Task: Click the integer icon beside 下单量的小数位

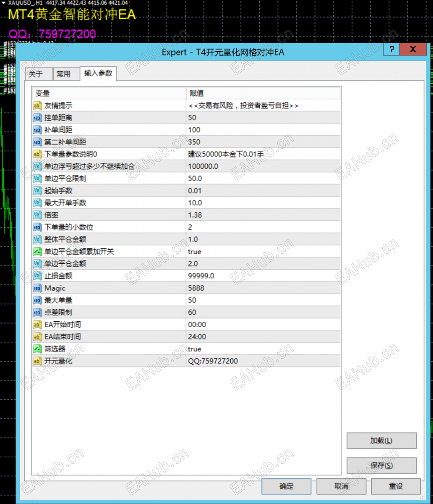Action: [37, 227]
